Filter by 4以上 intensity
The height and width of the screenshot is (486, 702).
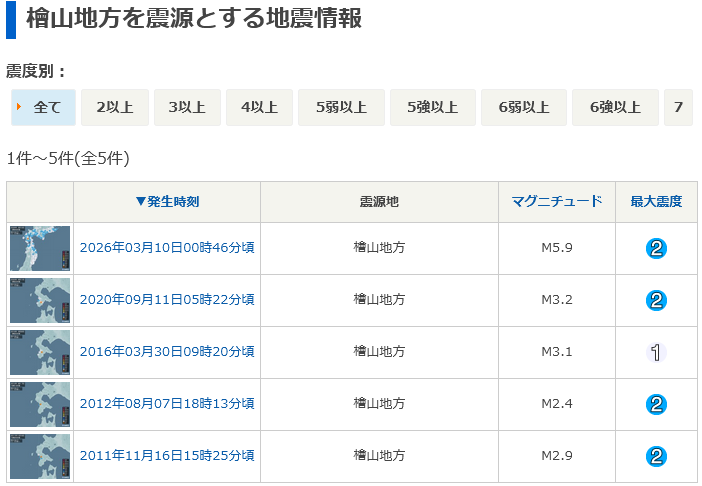tap(259, 108)
